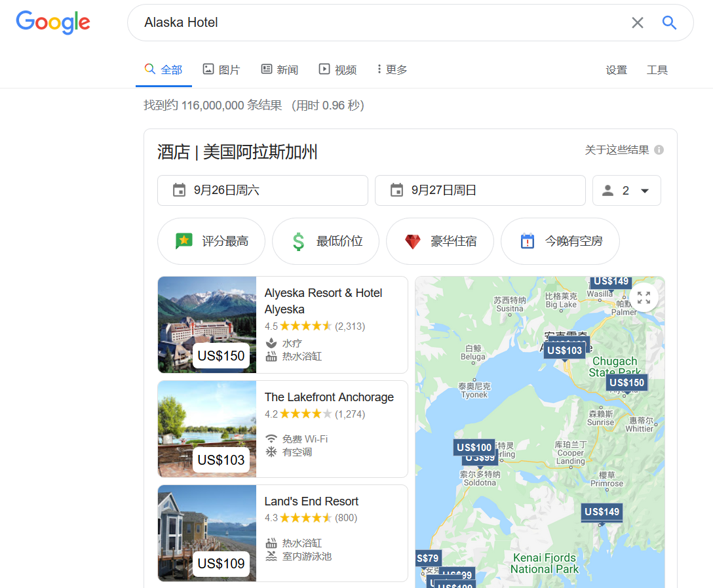The image size is (713, 588).
Task: Open the check-in date calendar icon
Action: [179, 190]
